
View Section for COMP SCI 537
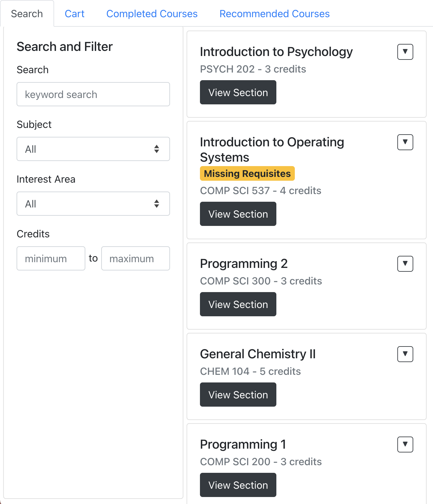tap(238, 214)
